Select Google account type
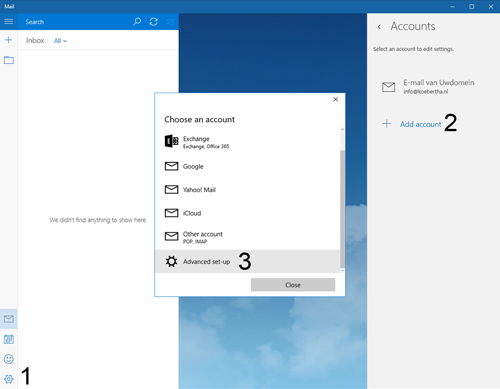 click(248, 166)
